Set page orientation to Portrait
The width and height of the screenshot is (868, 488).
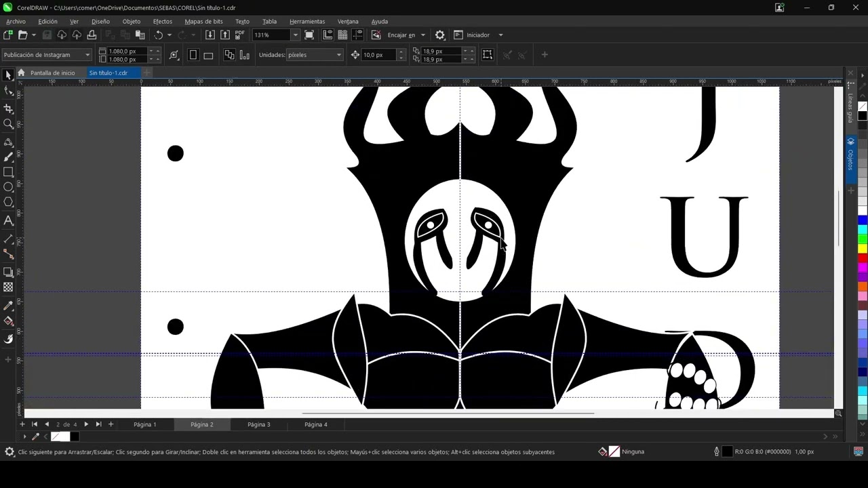click(x=193, y=55)
